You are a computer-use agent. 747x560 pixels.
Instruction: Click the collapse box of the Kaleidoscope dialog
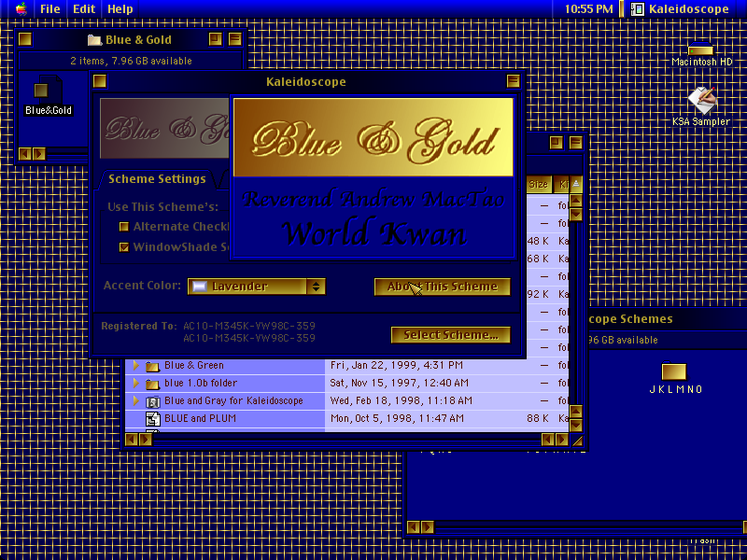[x=513, y=81]
